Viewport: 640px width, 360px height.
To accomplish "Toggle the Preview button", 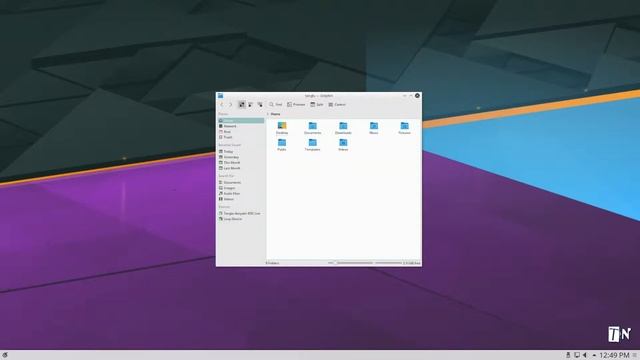I will coord(296,105).
